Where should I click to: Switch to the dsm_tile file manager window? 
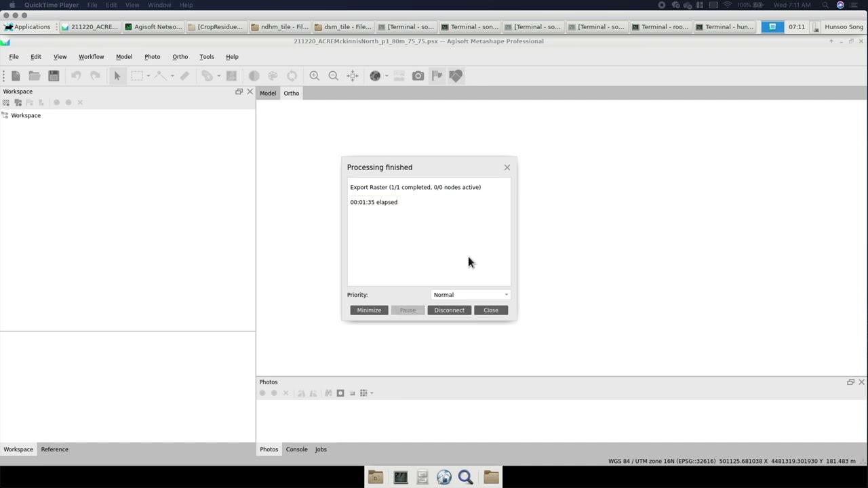coord(343,27)
